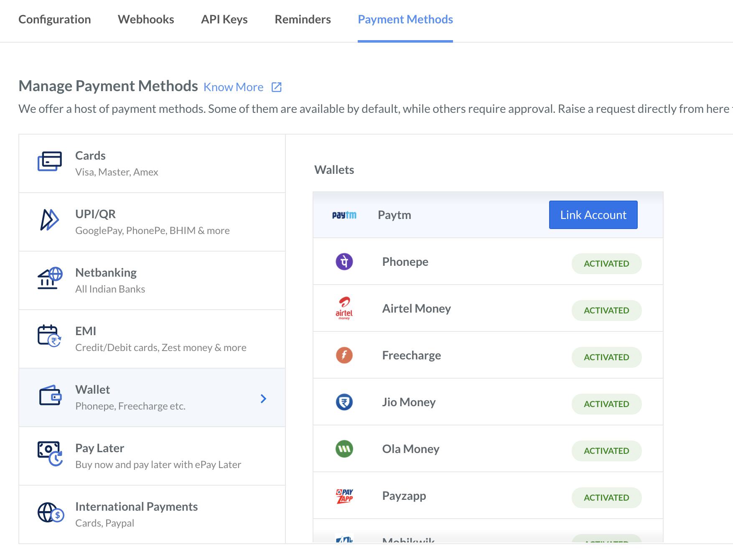
Task: Click the Payzapp logo
Action: pyautogui.click(x=344, y=496)
